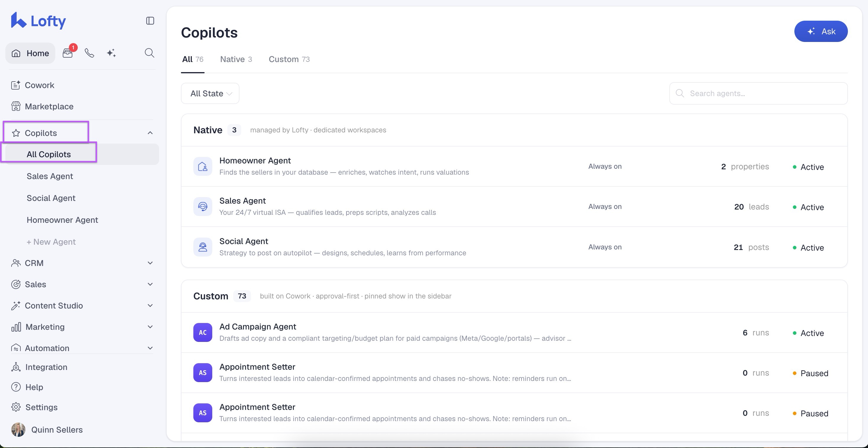Open the Homeowner Agent title in list
Screen dimensions: 868x448
[255, 161]
